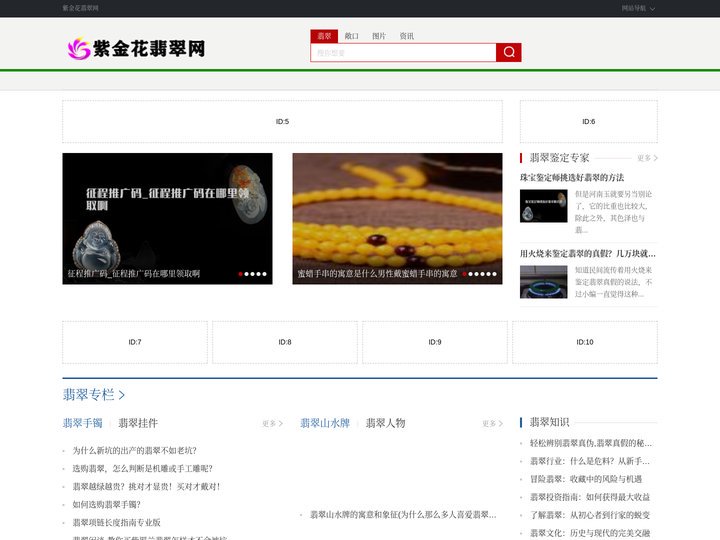The width and height of the screenshot is (720, 540).
Task: Select the 资讯 search tab
Action: point(406,36)
